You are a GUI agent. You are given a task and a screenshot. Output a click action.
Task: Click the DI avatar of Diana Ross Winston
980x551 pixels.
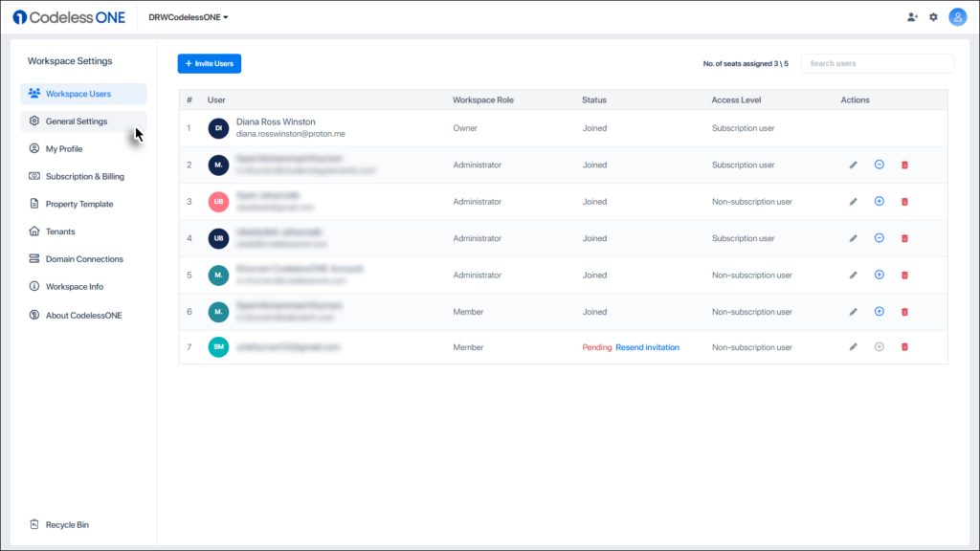click(x=219, y=128)
